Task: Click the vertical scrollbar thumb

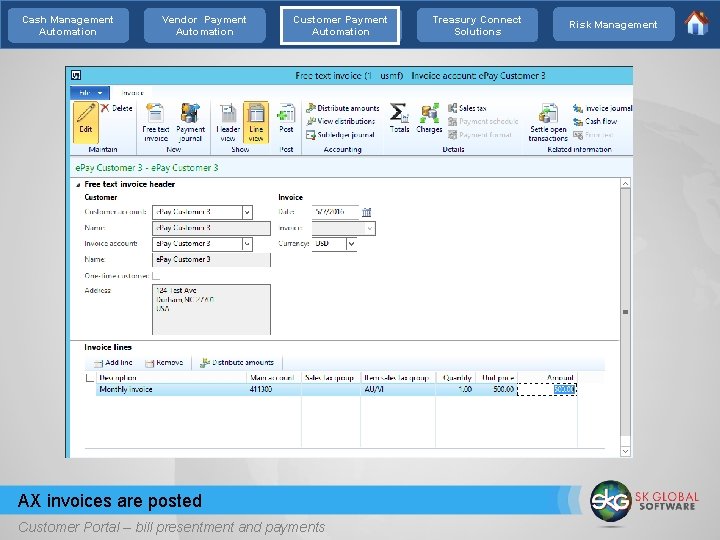Action: (x=625, y=312)
